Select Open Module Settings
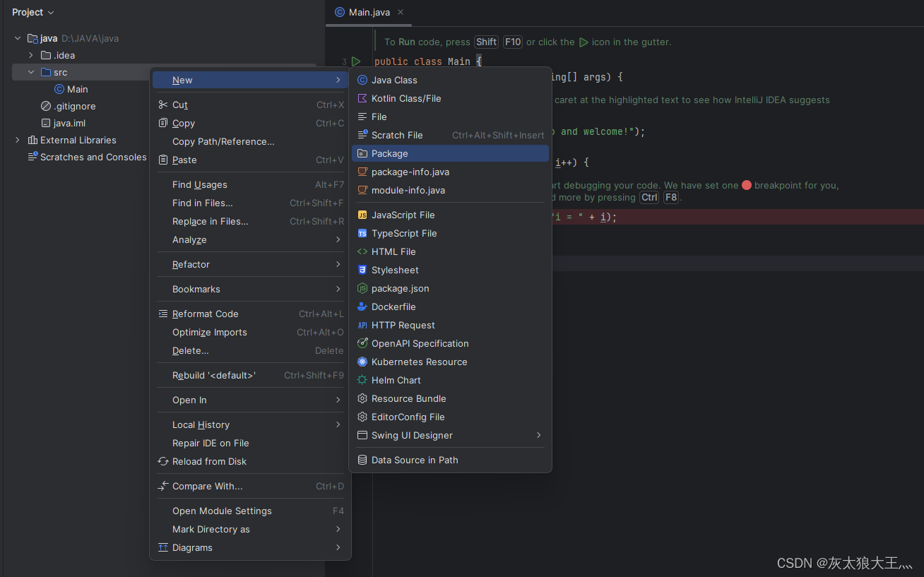924x577 pixels. [251, 511]
